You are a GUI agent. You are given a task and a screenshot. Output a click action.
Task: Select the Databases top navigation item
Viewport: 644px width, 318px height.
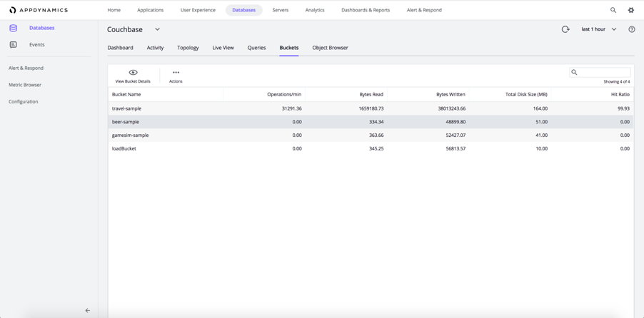(x=244, y=10)
